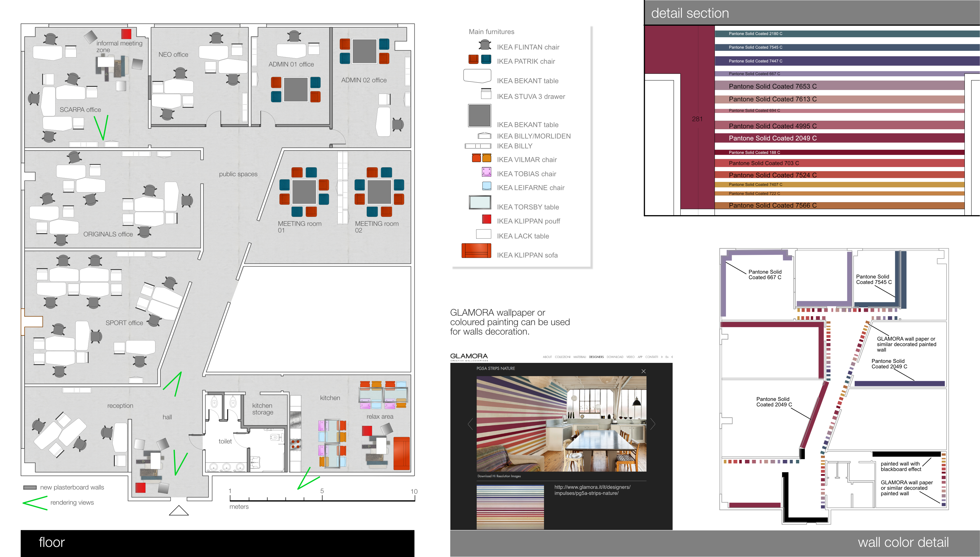Open the COLLEZIONI menu item

pyautogui.click(x=562, y=357)
